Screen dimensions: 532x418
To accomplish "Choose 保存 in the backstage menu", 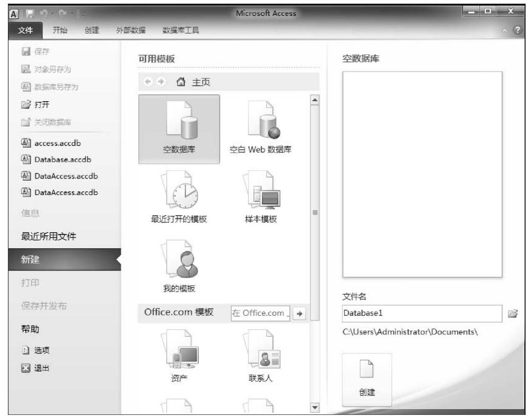I will 35,52.
